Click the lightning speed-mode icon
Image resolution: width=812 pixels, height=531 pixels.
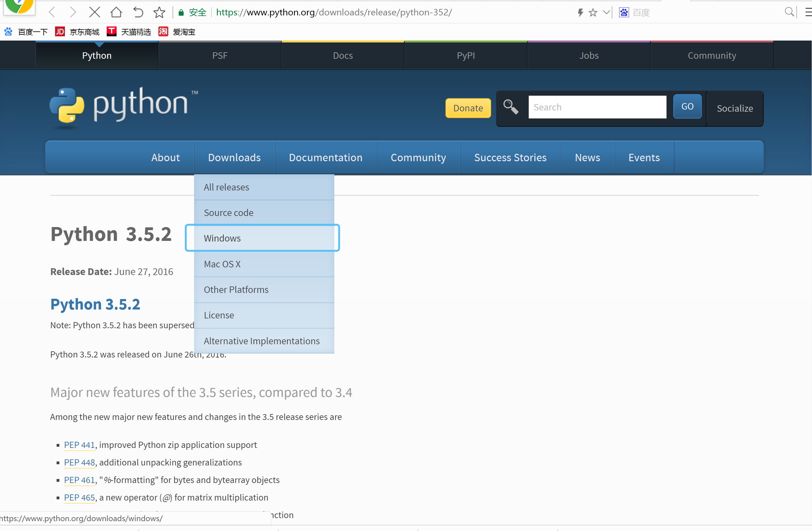(580, 12)
